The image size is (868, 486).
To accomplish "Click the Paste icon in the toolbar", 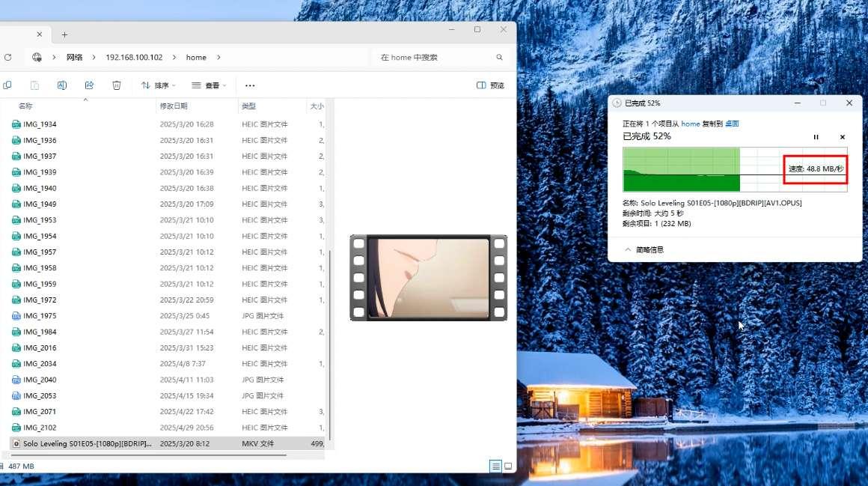I will click(34, 85).
